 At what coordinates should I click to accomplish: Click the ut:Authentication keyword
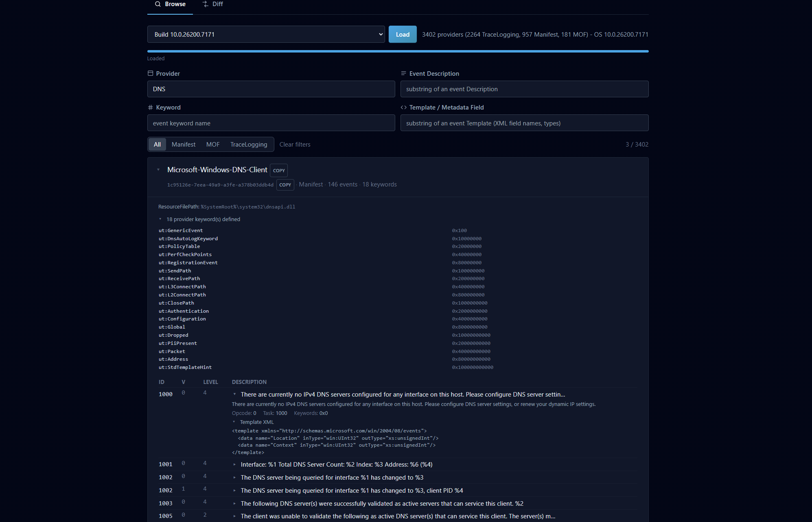184,311
